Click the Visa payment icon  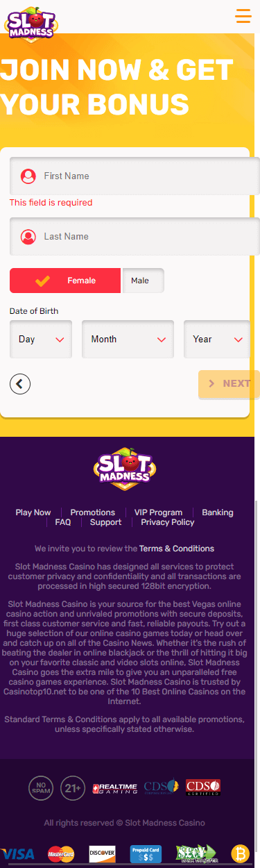tap(17, 853)
